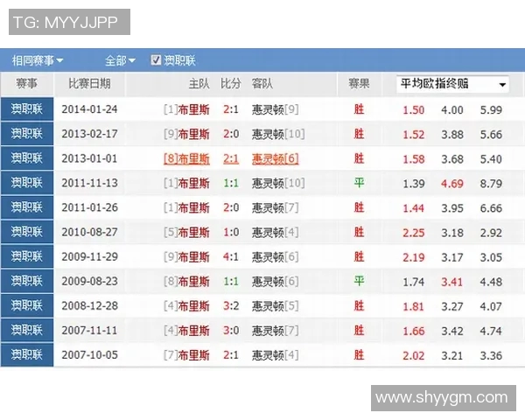
Task: Click the red 4.69 draw odds value
Action: [452, 184]
